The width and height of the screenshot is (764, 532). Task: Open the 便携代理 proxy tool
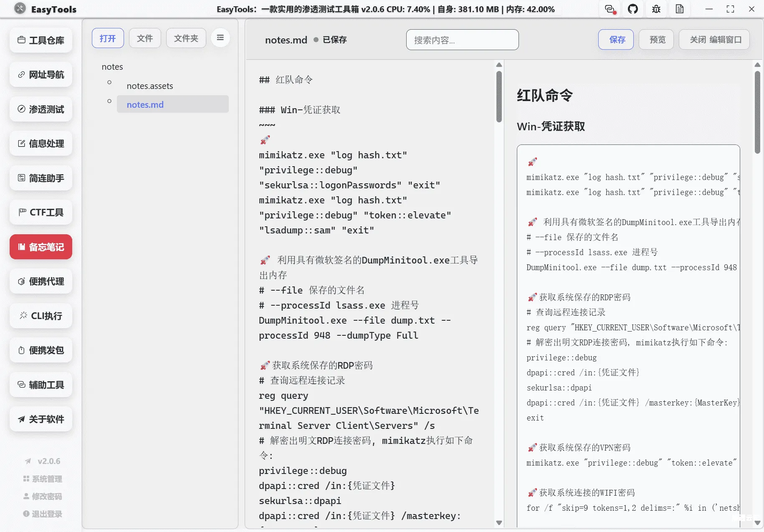(40, 281)
